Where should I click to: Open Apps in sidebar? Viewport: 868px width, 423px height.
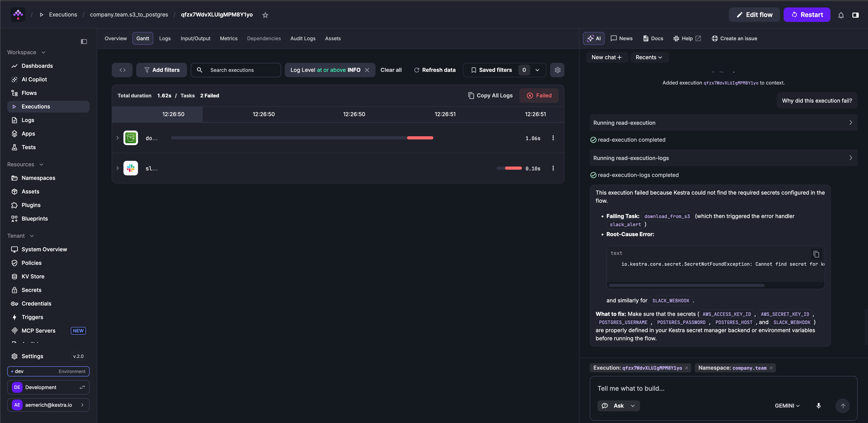(48, 133)
